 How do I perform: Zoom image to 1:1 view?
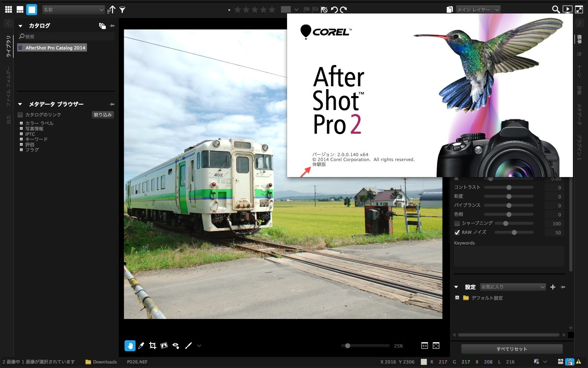(425, 346)
